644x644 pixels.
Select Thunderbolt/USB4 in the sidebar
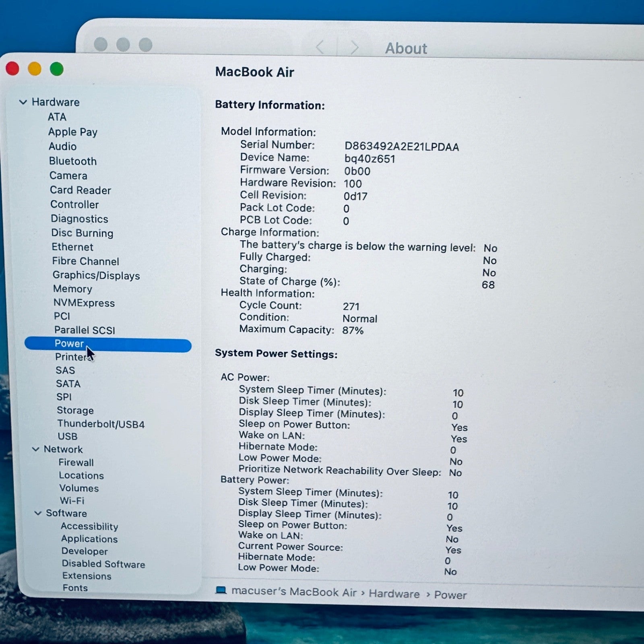point(101,424)
